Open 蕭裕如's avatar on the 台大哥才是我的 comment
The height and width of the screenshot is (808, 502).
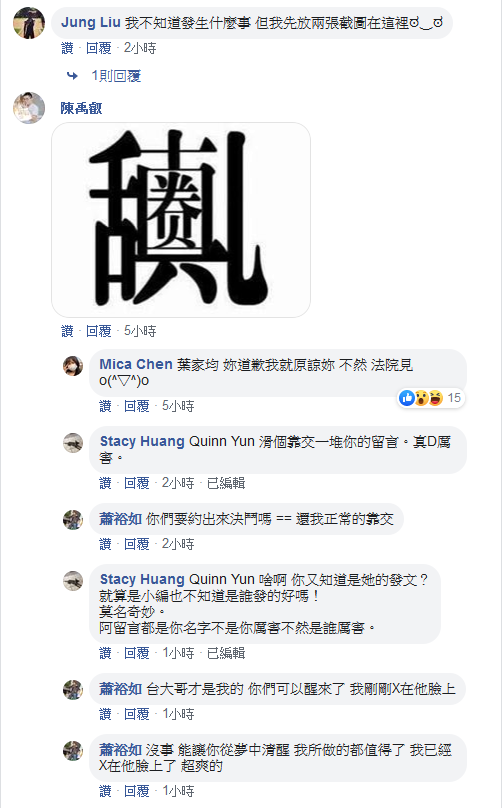(73, 689)
